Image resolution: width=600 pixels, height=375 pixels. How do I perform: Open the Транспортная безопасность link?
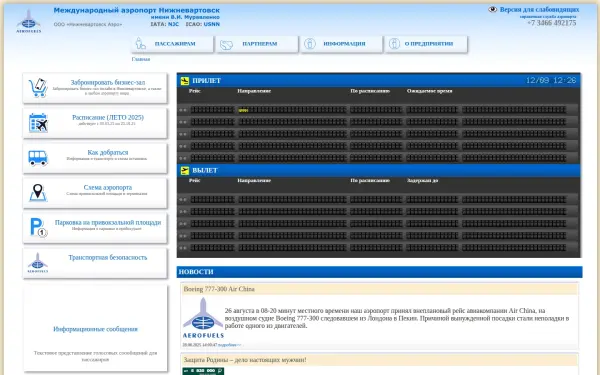pos(108,258)
